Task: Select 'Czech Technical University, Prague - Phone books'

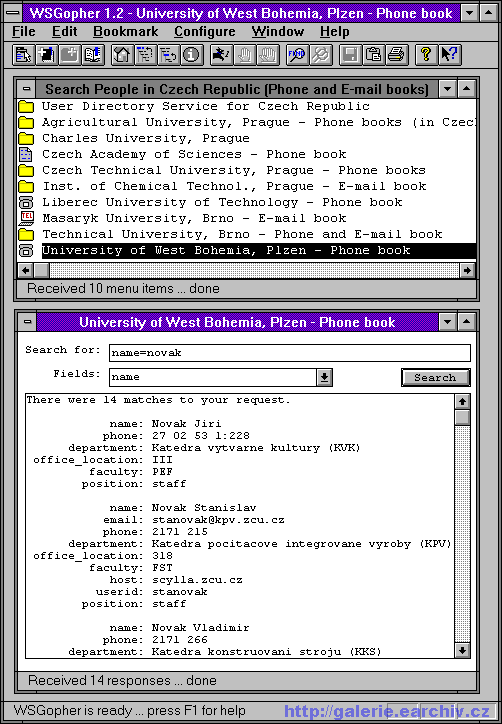Action: click(x=234, y=170)
